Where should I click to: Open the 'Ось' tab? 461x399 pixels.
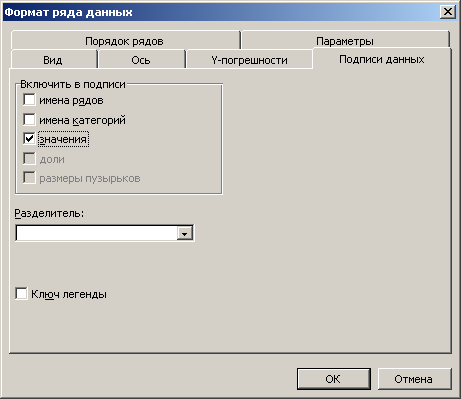(141, 60)
